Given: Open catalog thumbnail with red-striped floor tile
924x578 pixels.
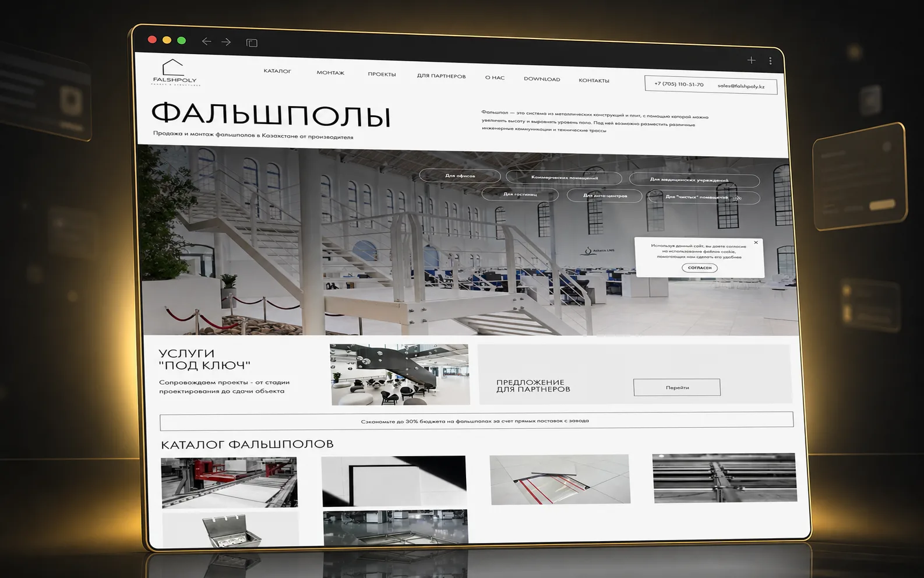Looking at the screenshot, I should (560, 480).
